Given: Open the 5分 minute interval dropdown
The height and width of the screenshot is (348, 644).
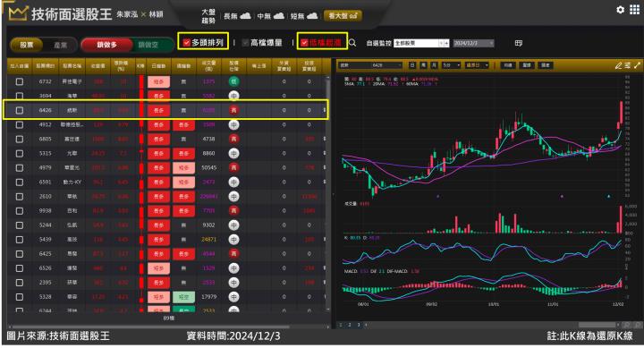Looking at the screenshot, I should tap(451, 65).
